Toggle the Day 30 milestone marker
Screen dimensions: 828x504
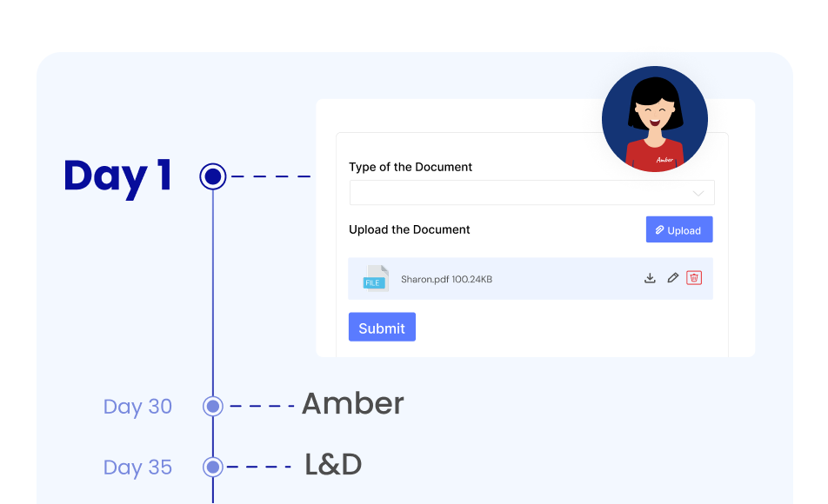pyautogui.click(x=211, y=406)
